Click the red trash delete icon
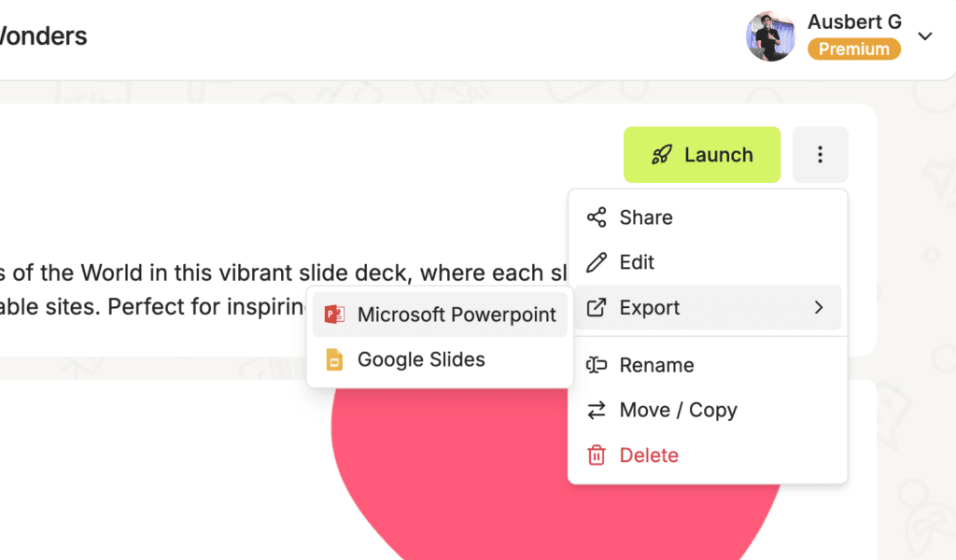956x560 pixels. click(x=597, y=455)
